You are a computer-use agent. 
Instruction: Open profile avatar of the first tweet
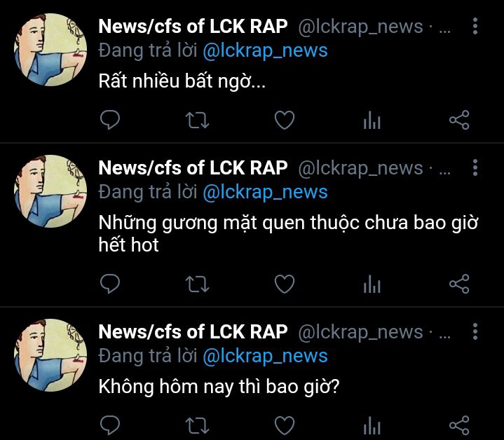[50, 50]
